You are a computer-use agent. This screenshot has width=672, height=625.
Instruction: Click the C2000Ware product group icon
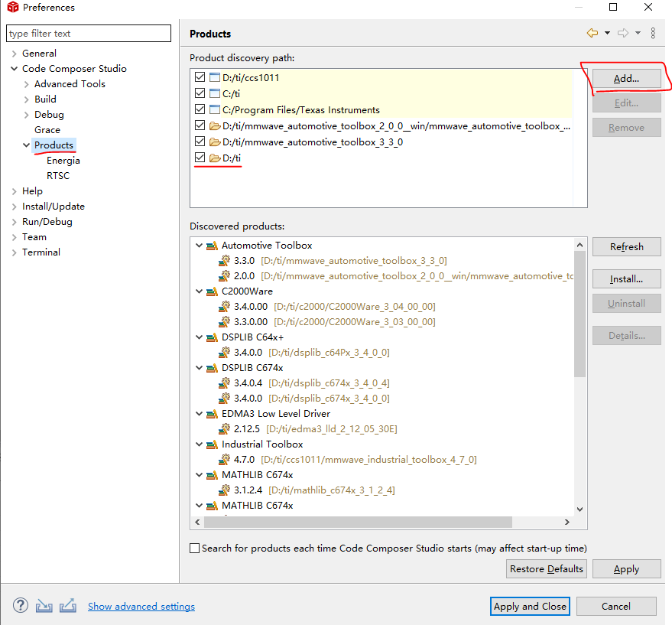click(212, 291)
